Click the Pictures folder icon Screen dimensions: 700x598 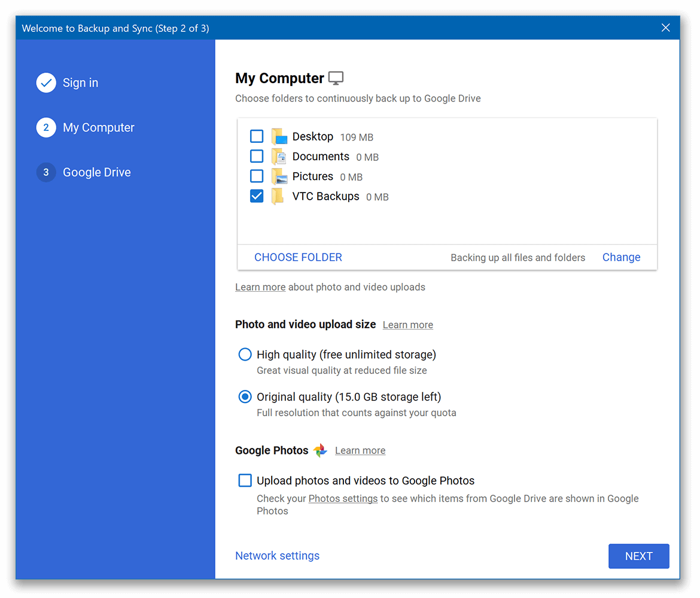click(279, 176)
